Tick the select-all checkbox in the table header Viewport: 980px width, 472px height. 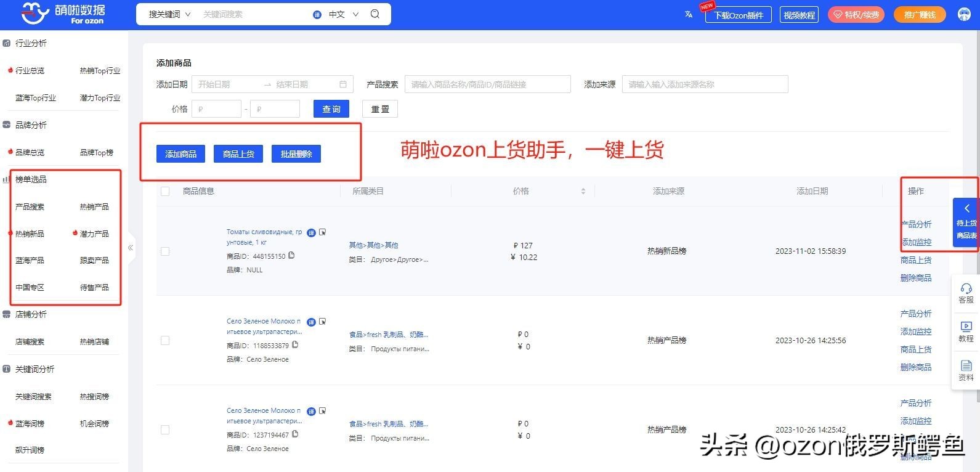pos(165,191)
